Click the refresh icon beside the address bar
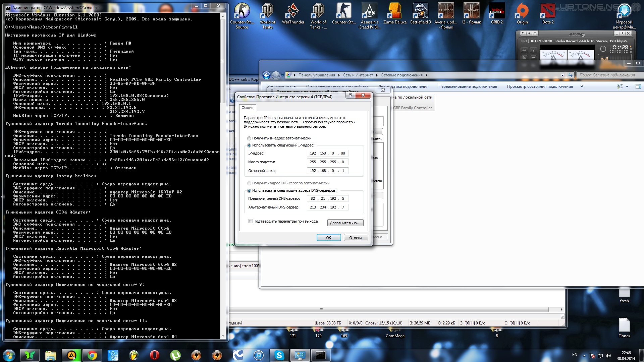The width and height of the screenshot is (644, 362). pyautogui.click(x=570, y=75)
